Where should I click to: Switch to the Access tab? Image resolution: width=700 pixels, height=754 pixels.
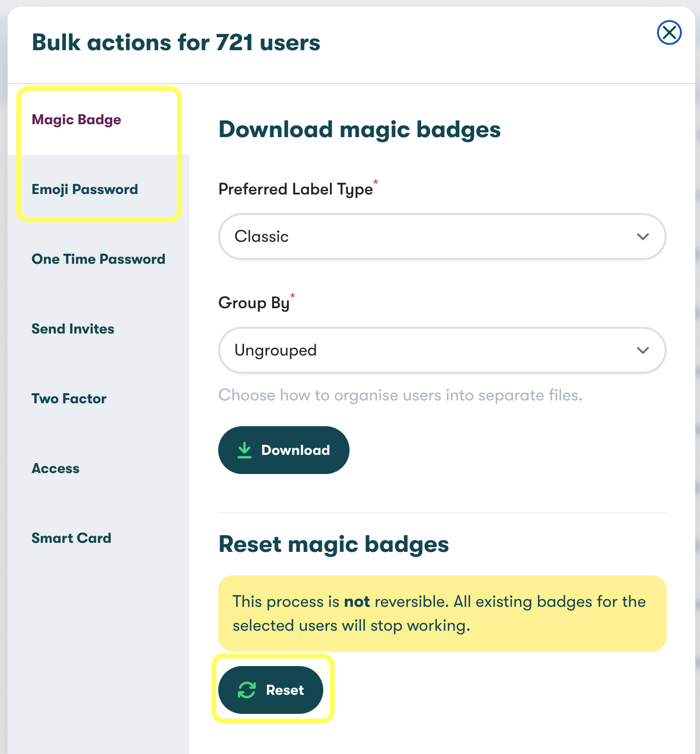coord(55,468)
